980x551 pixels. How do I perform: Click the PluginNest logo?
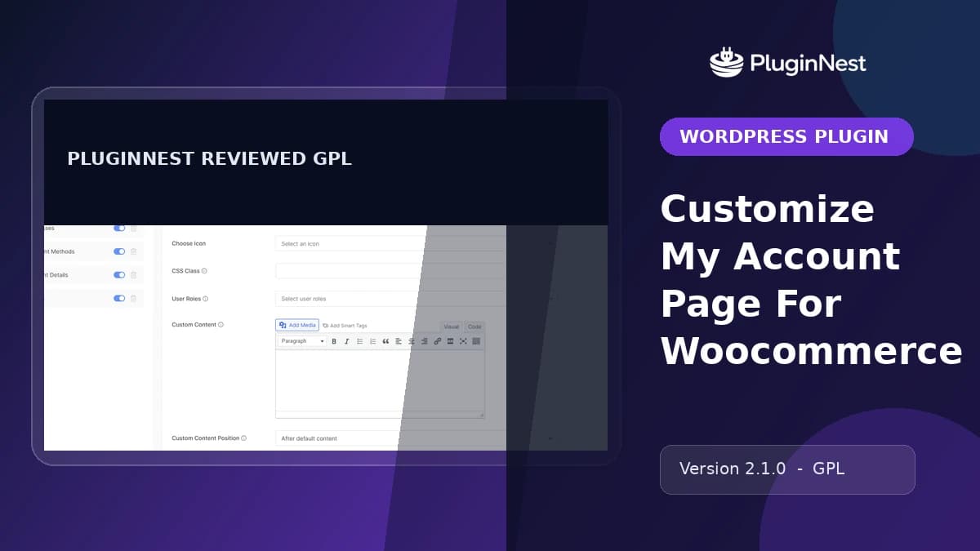(x=788, y=62)
